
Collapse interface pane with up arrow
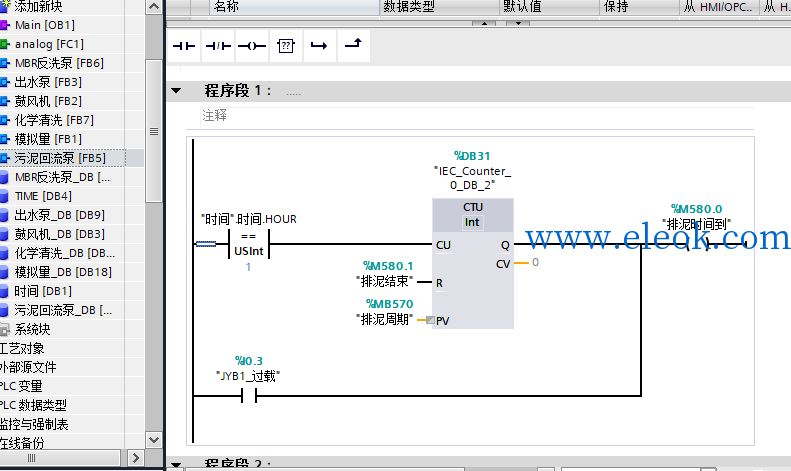pos(484,23)
